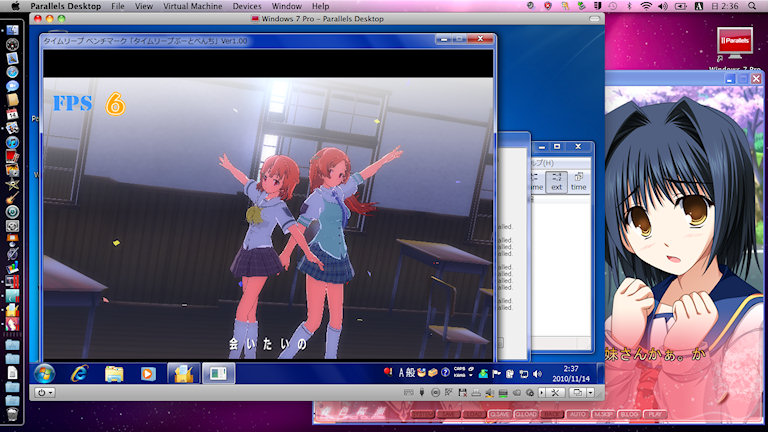Click Q.LOAD in visual novel control bar
768x432 pixels.
click(526, 414)
